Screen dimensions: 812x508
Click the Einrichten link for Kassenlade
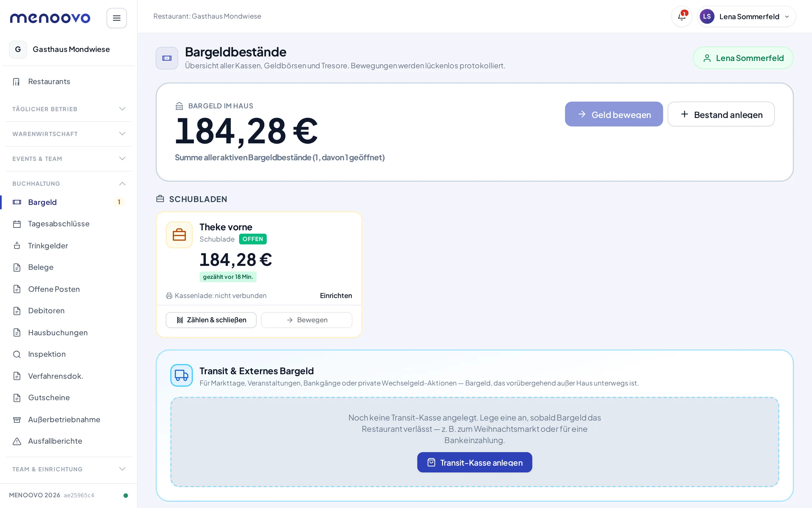point(336,296)
